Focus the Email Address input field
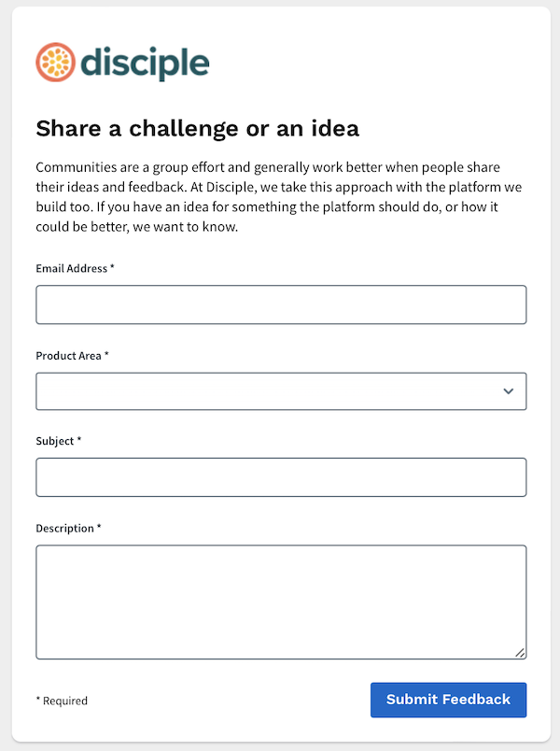The width and height of the screenshot is (560, 751). pyautogui.click(x=281, y=305)
